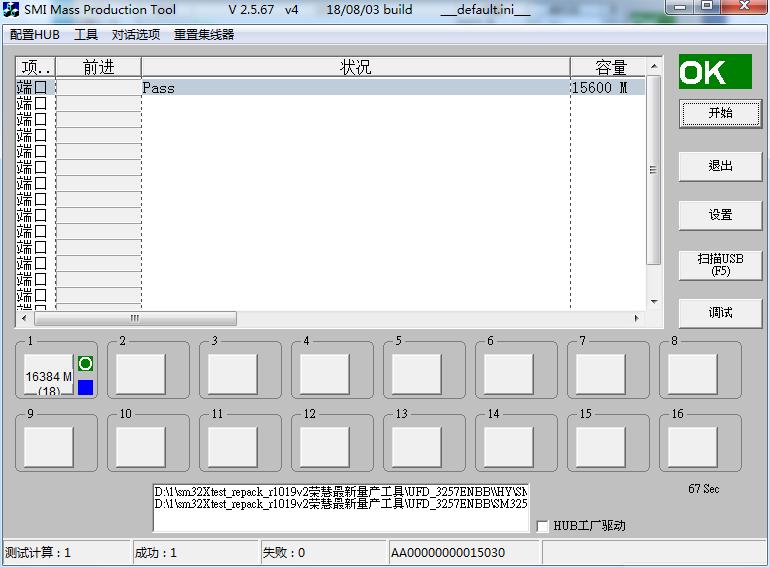Select empty port slot 6
This screenshot has height=568, width=770.
pyautogui.click(x=508, y=374)
